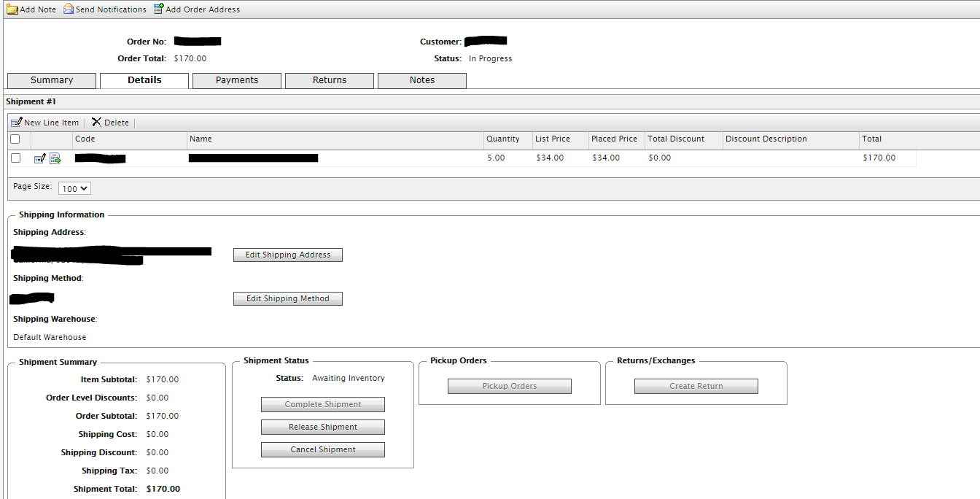
Task: Click the Send Notifications envelope icon
Action: [69, 9]
